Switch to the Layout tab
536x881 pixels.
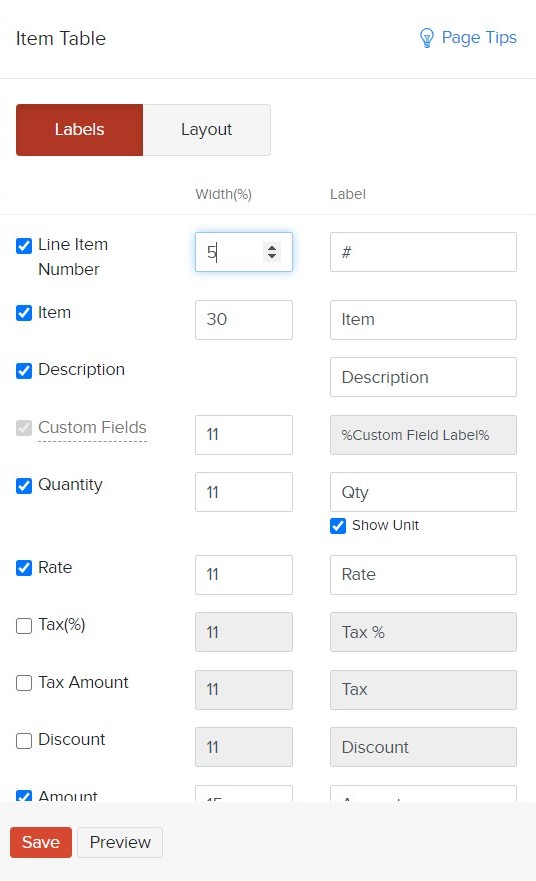pos(207,130)
